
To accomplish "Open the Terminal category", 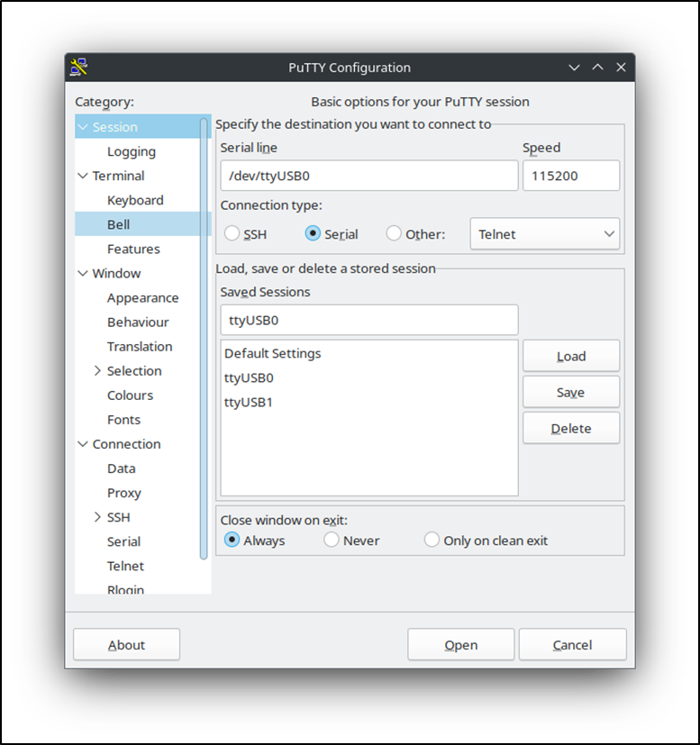I will pos(118,176).
